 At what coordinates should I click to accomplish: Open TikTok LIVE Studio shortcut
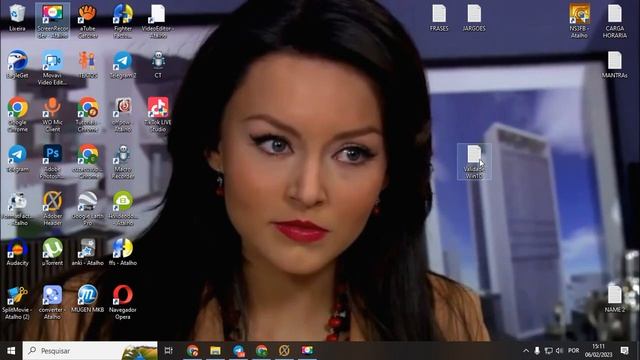click(x=158, y=115)
